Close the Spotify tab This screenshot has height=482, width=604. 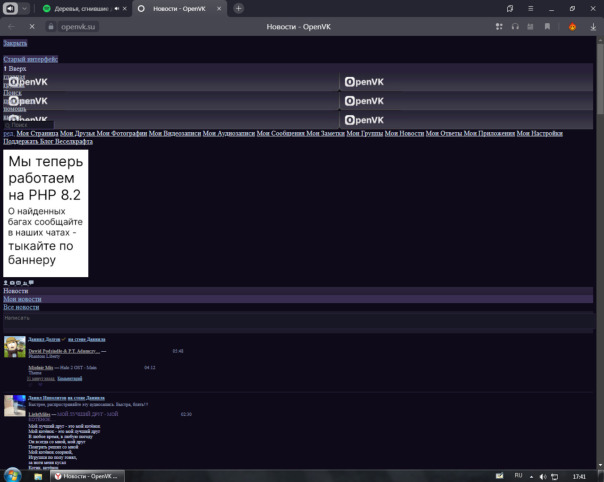pos(124,8)
